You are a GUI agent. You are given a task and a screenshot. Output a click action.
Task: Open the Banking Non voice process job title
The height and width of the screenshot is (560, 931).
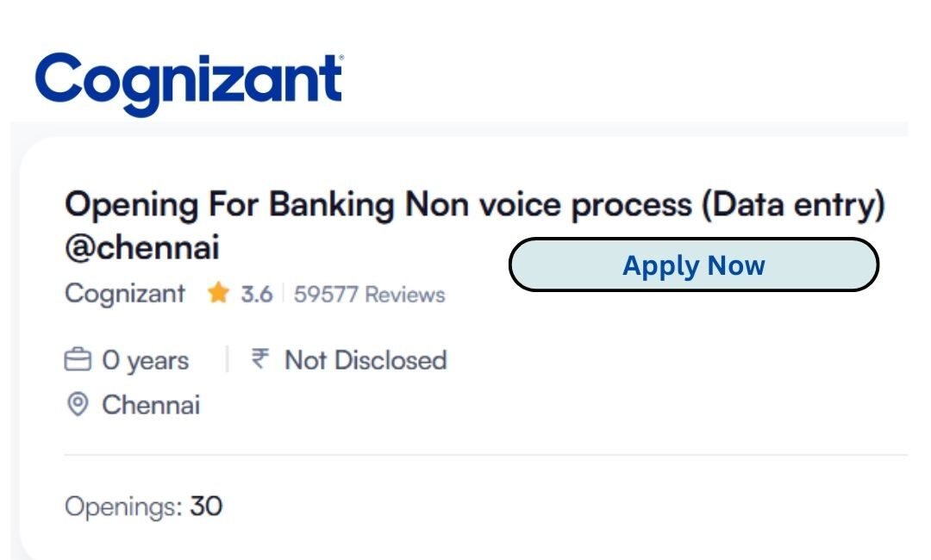point(379,205)
